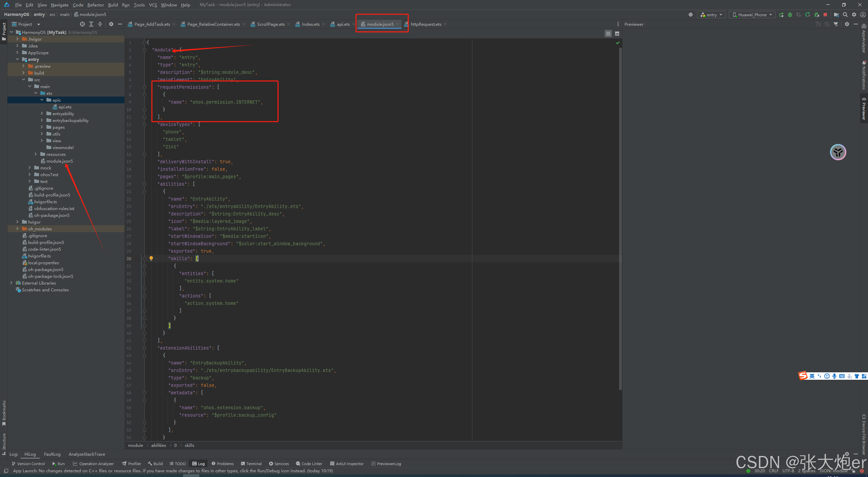This screenshot has height=477, width=868.
Task: Open the Refactor menu
Action: [x=96, y=5]
